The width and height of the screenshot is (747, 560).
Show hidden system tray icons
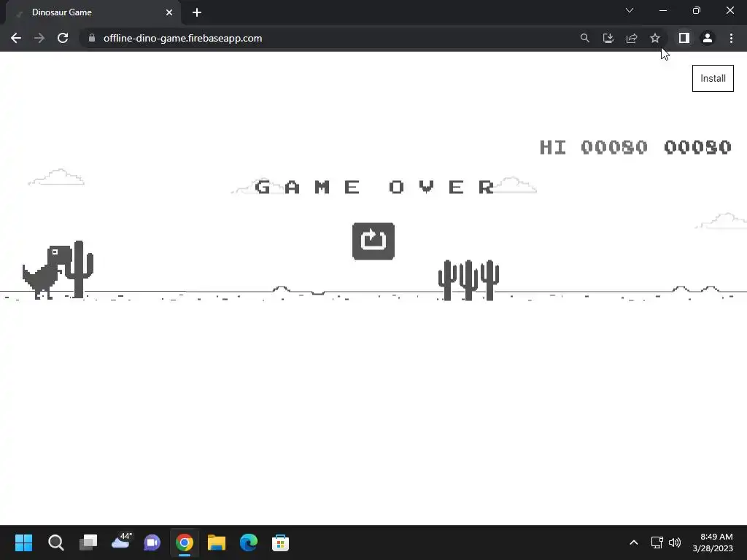634,542
